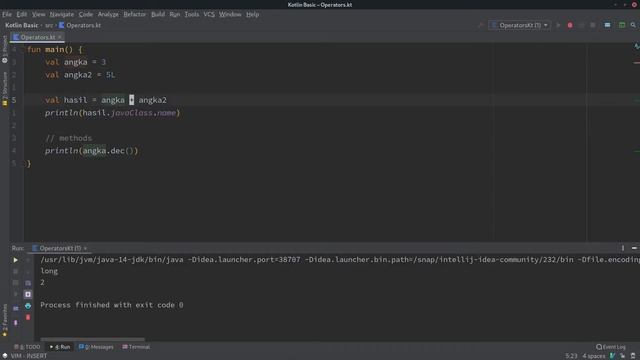
Task: Open the OperatorsKt run configuration dropdown
Action: (520, 25)
